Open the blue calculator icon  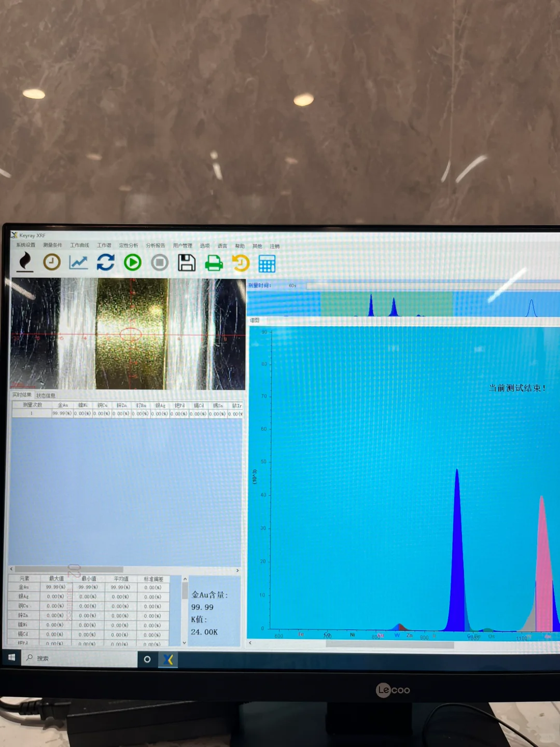pos(267,264)
